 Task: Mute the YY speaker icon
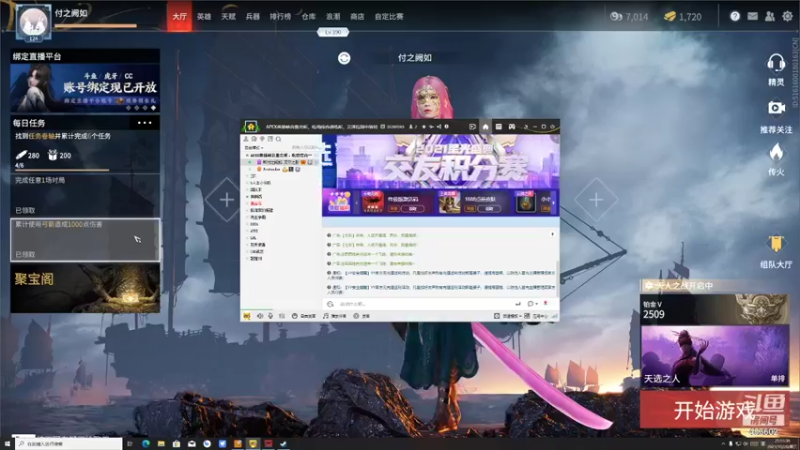[x=260, y=316]
